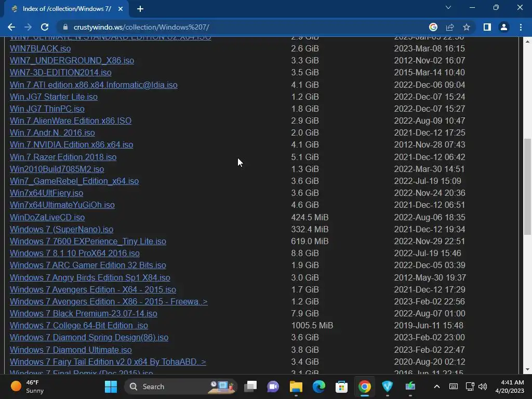Open Windows 7 7600 EXPerience_Tiny Lite.iso
532x399 pixels.
tap(88, 241)
